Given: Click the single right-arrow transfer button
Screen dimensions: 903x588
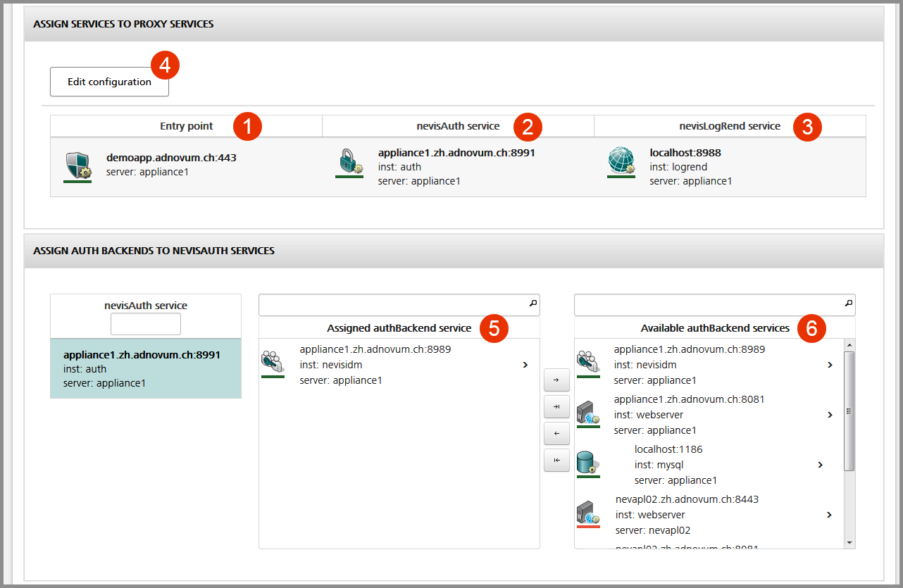Looking at the screenshot, I should click(556, 380).
